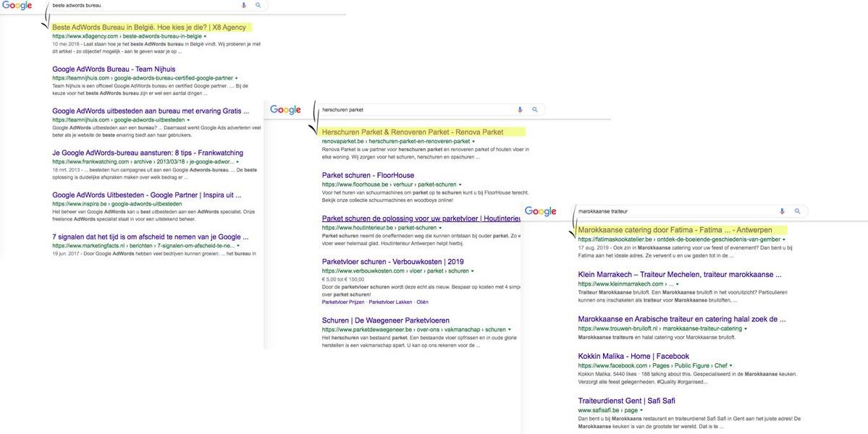Expand dropdown arrow after verbouwkosten.com URL
868x434 pixels.
pos(473,271)
